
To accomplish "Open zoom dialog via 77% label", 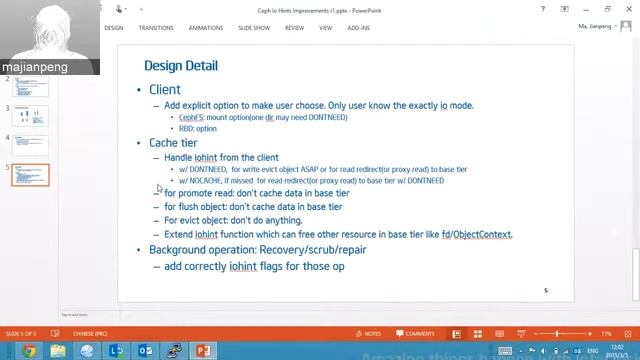I will 606,334.
